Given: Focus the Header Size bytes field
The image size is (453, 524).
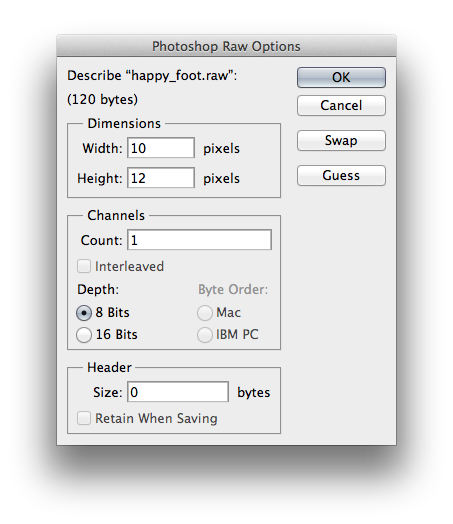Looking at the screenshot, I should click(x=178, y=392).
